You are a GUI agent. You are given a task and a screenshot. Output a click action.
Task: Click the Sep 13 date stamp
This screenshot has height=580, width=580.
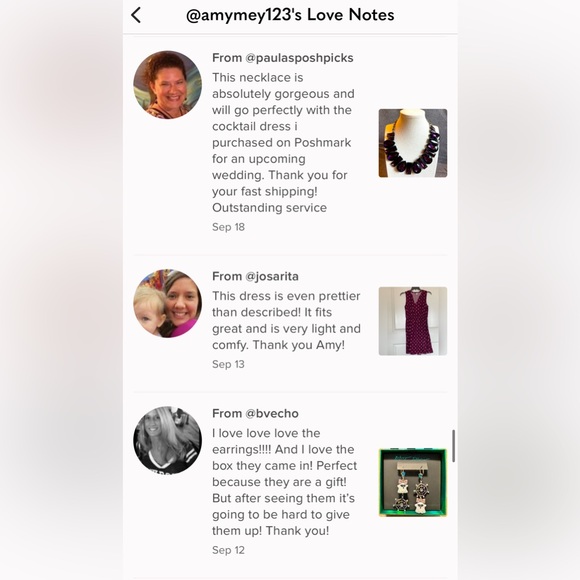[228, 364]
